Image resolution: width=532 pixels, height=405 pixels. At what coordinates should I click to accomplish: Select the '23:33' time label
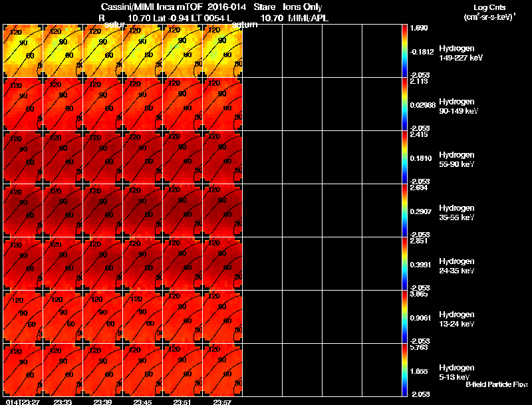(63, 402)
